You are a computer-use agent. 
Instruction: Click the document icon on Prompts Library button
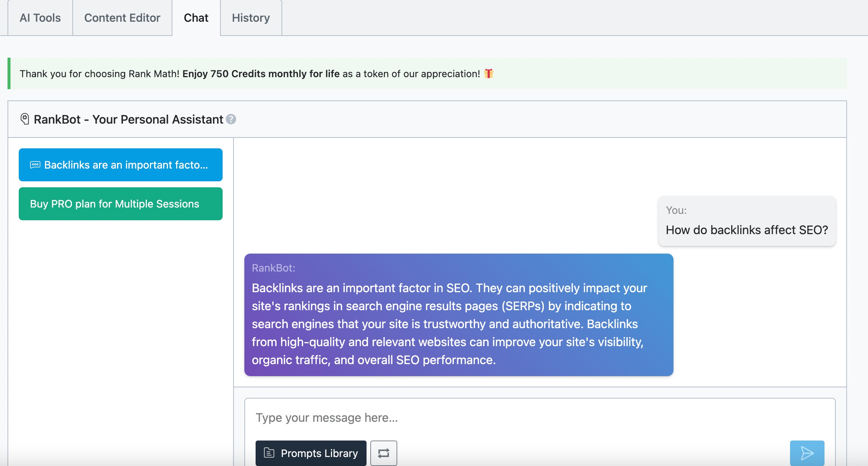(x=269, y=453)
